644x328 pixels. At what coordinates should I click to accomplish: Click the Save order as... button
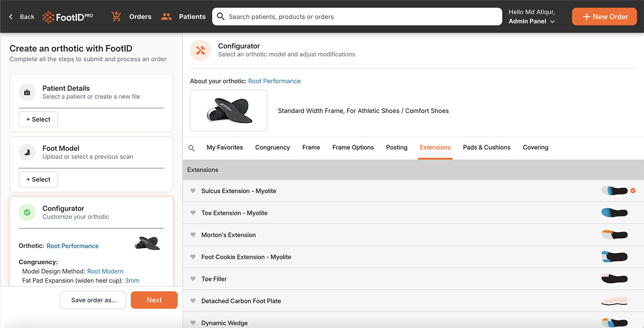pyautogui.click(x=93, y=300)
